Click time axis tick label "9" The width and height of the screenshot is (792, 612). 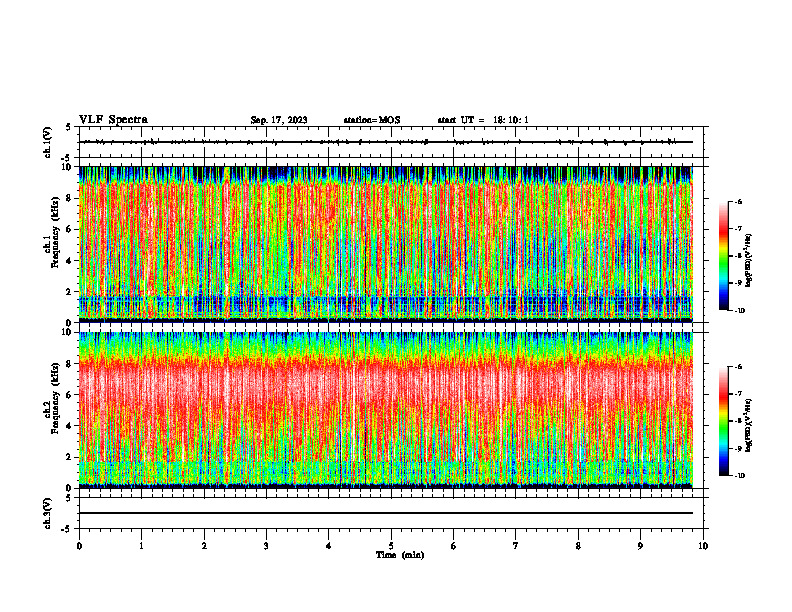tap(640, 546)
